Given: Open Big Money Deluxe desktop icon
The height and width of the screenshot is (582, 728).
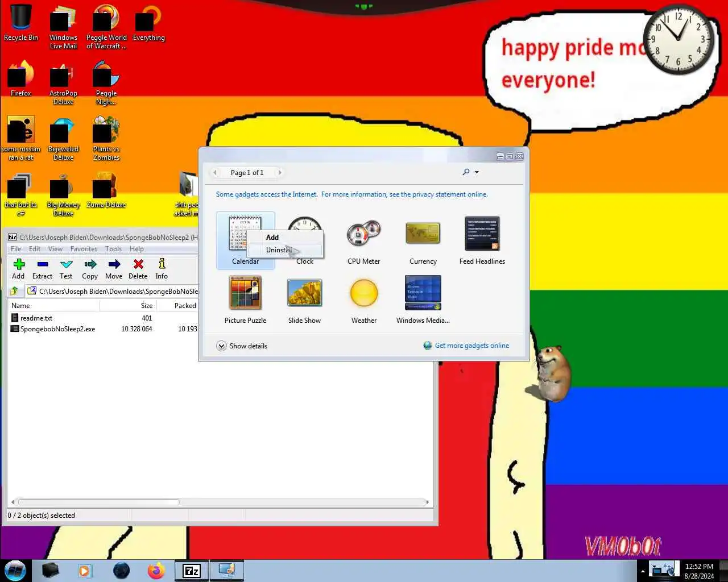Looking at the screenshot, I should coord(63,194).
